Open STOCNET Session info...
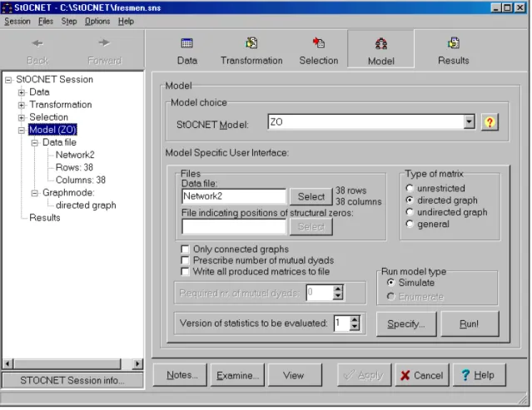Screen dimensions: 532x410 click(72, 380)
